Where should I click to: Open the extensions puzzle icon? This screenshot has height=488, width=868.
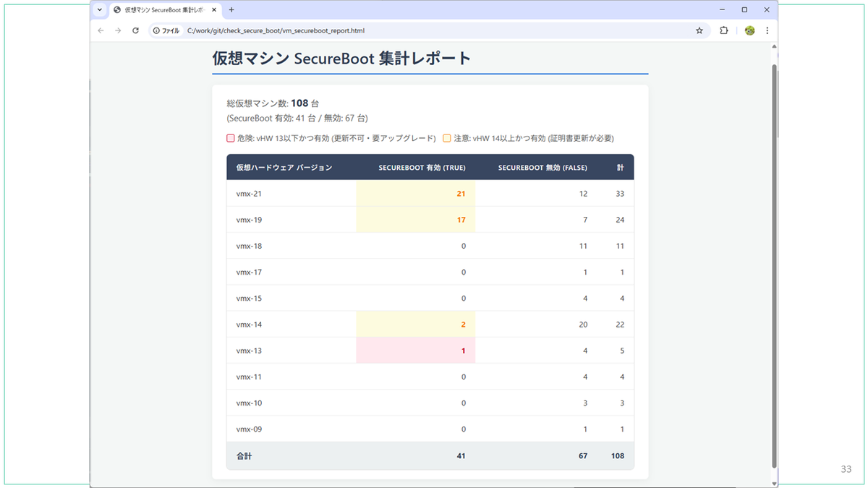tap(724, 30)
